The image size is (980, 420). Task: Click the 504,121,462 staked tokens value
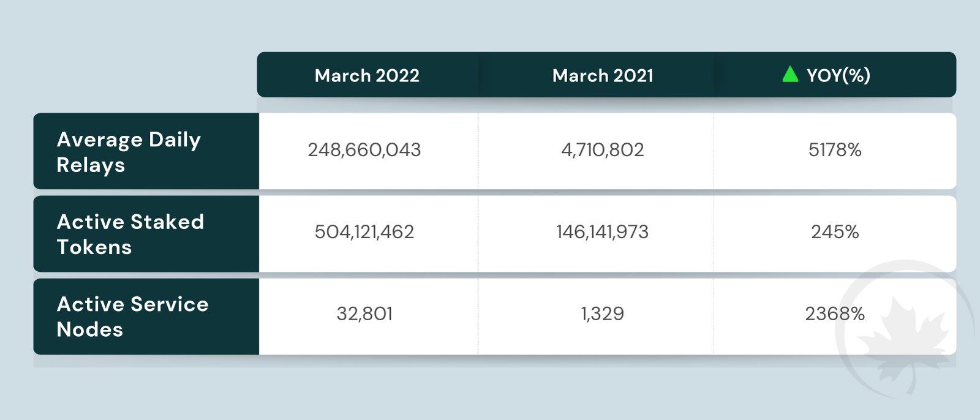[x=364, y=232]
